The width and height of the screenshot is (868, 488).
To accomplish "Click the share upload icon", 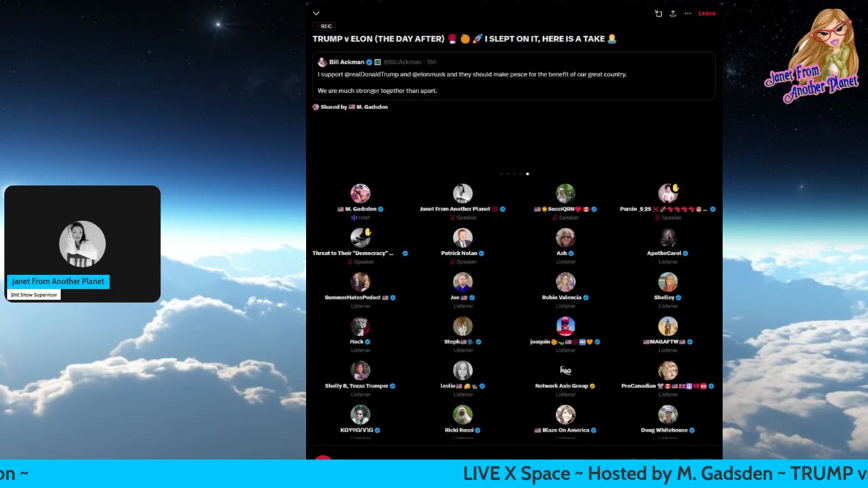I will pyautogui.click(x=673, y=13).
